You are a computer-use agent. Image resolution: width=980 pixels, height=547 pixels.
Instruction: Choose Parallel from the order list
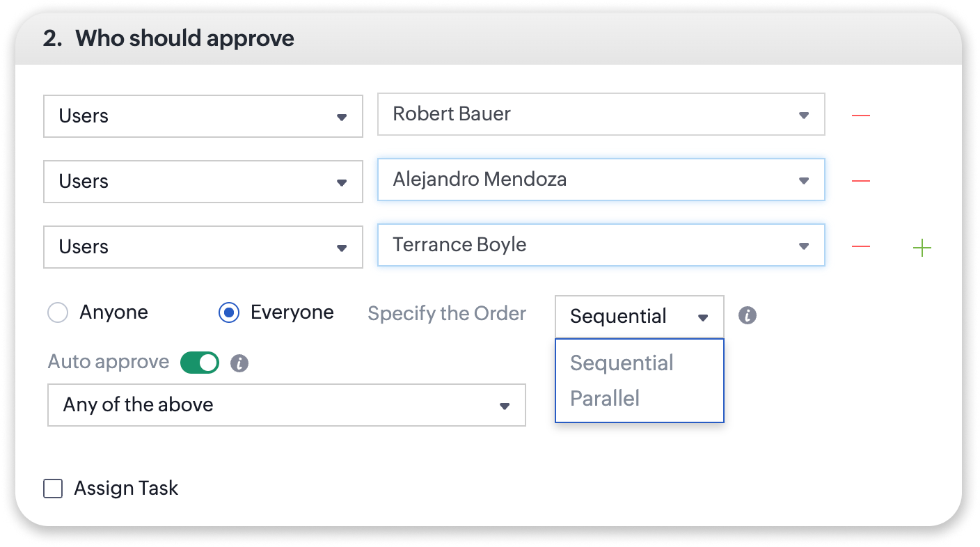point(605,399)
